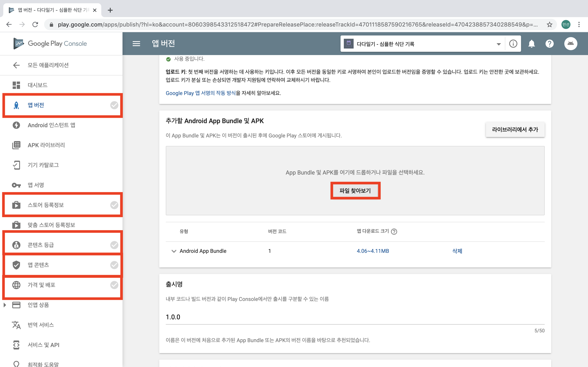The image size is (588, 367).
Task: Open the hamburger menu icon
Action: pyautogui.click(x=136, y=44)
